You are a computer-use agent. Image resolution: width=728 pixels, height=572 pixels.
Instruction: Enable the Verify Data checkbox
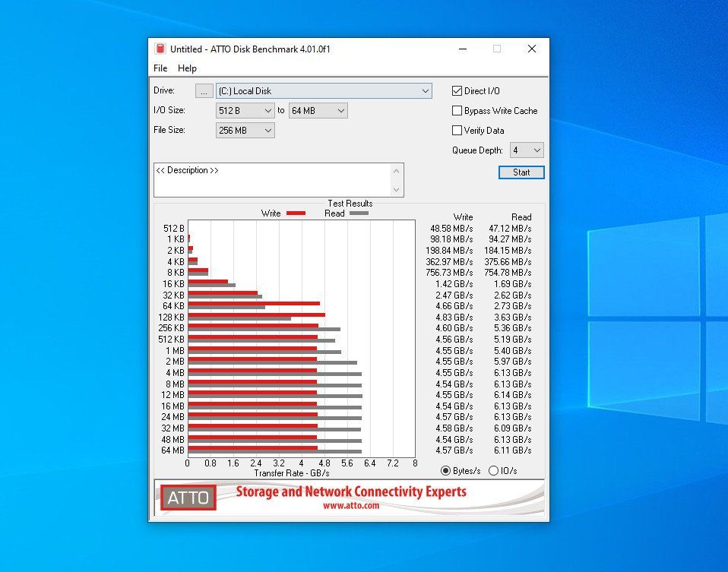pyautogui.click(x=457, y=131)
